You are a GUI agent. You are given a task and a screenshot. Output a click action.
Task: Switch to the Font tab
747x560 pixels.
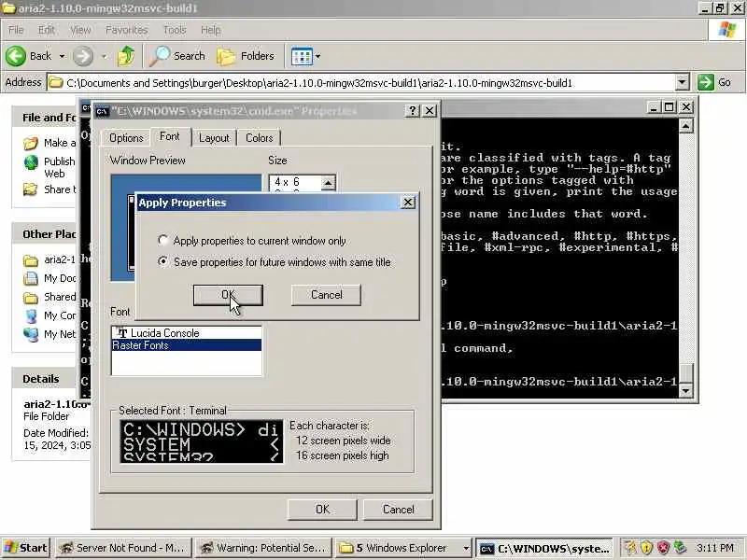click(170, 136)
